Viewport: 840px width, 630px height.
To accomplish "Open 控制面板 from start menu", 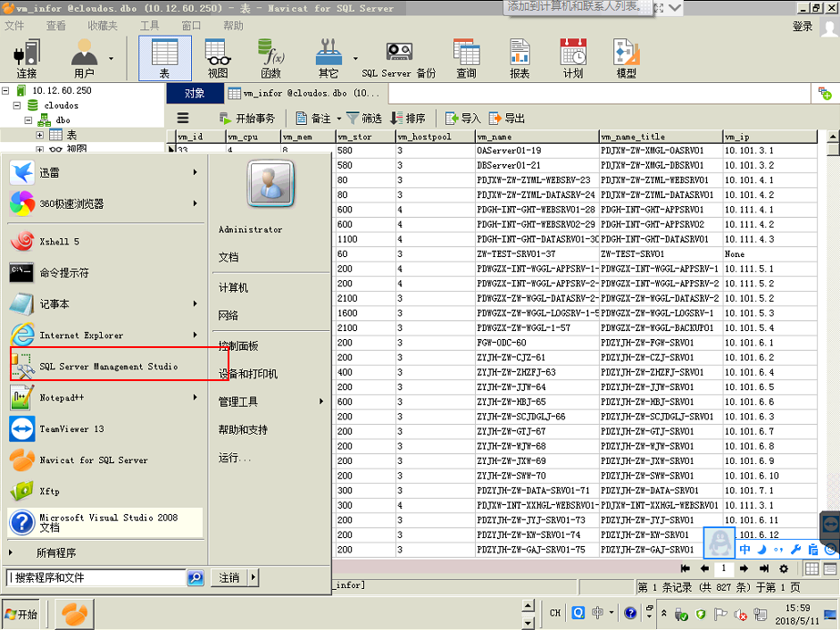I will (238, 346).
